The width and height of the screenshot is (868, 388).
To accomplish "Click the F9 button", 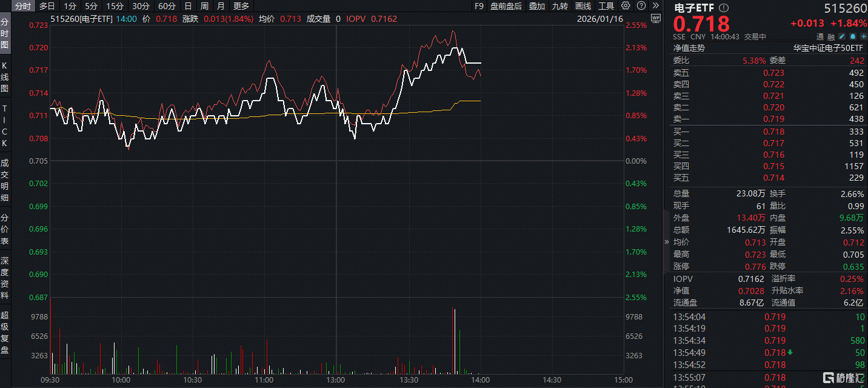I will pos(479,6).
